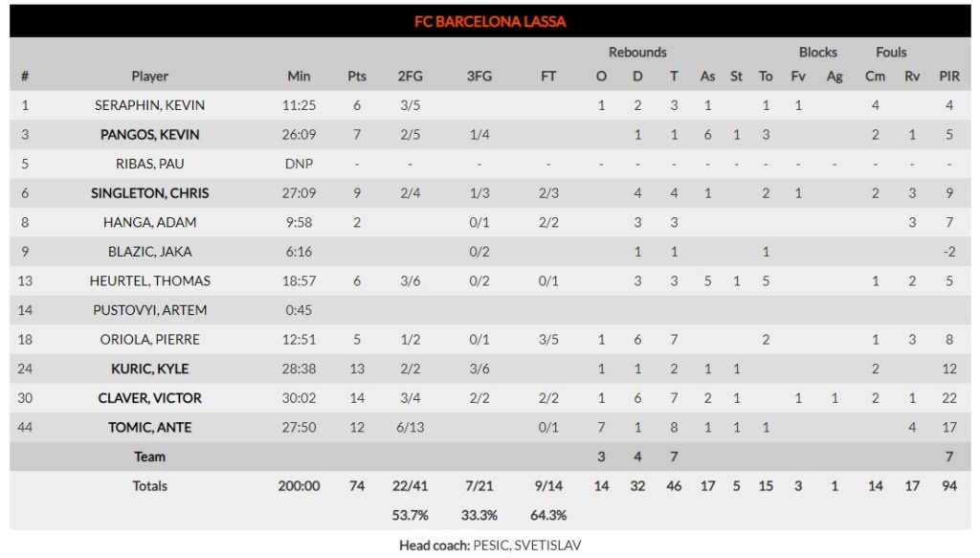Select the PIR column header

[x=948, y=77]
